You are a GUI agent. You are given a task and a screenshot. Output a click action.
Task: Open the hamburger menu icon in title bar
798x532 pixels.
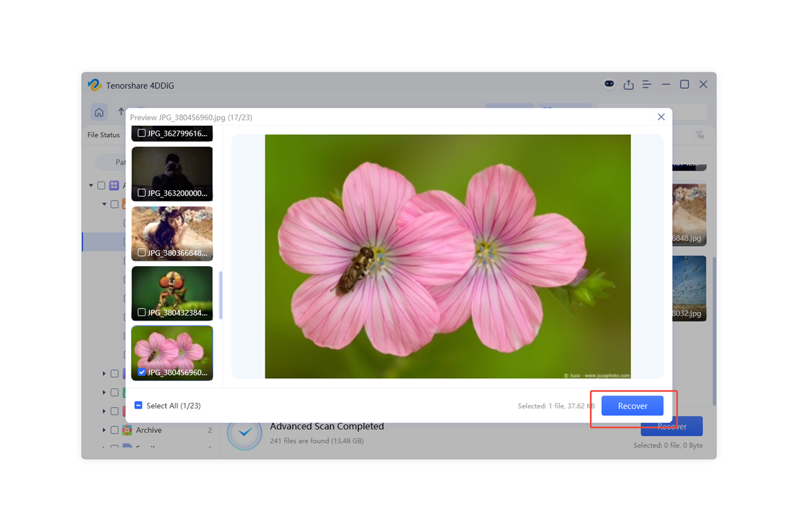[646, 85]
